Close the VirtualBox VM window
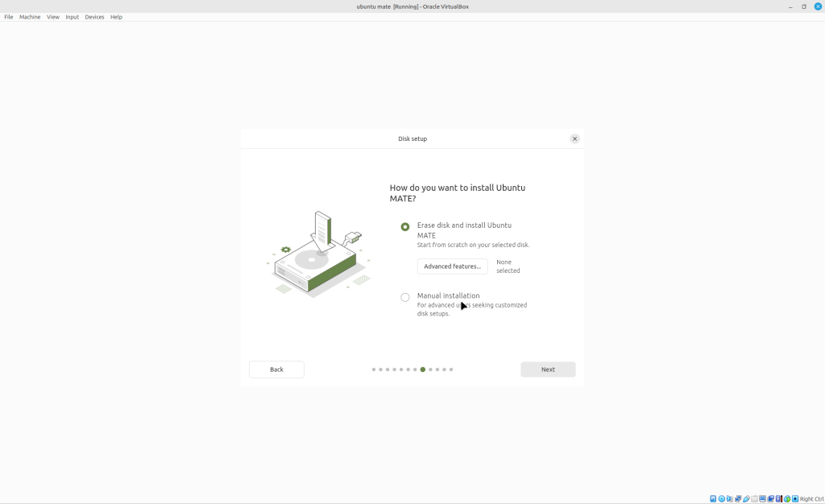Image resolution: width=825 pixels, height=504 pixels. [818, 6]
